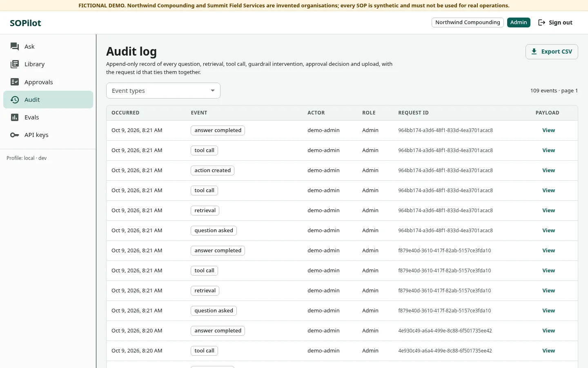Click the 8:20 AM answer completed tag

click(218, 331)
